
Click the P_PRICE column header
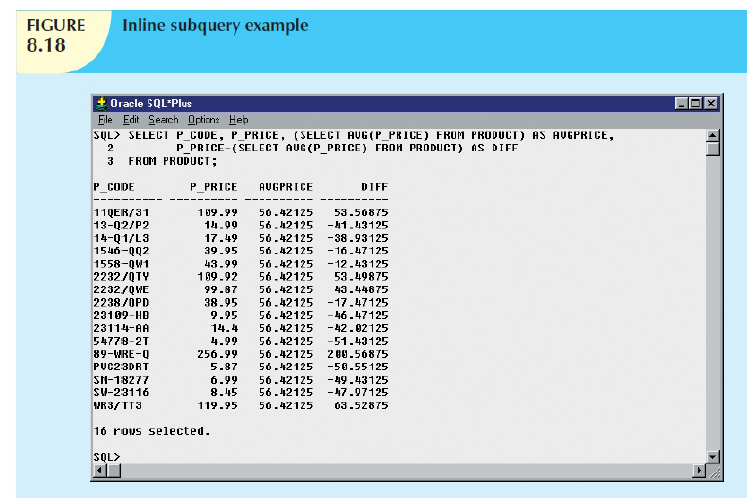213,187
